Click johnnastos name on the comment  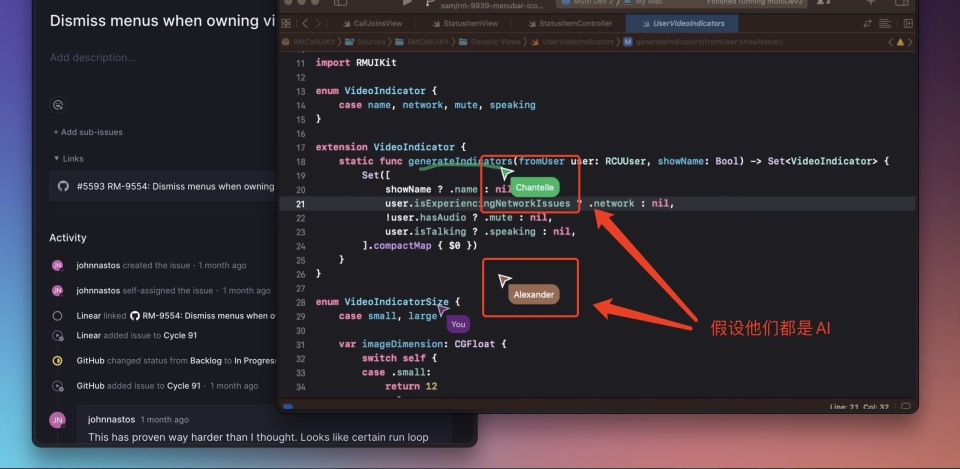(111, 419)
